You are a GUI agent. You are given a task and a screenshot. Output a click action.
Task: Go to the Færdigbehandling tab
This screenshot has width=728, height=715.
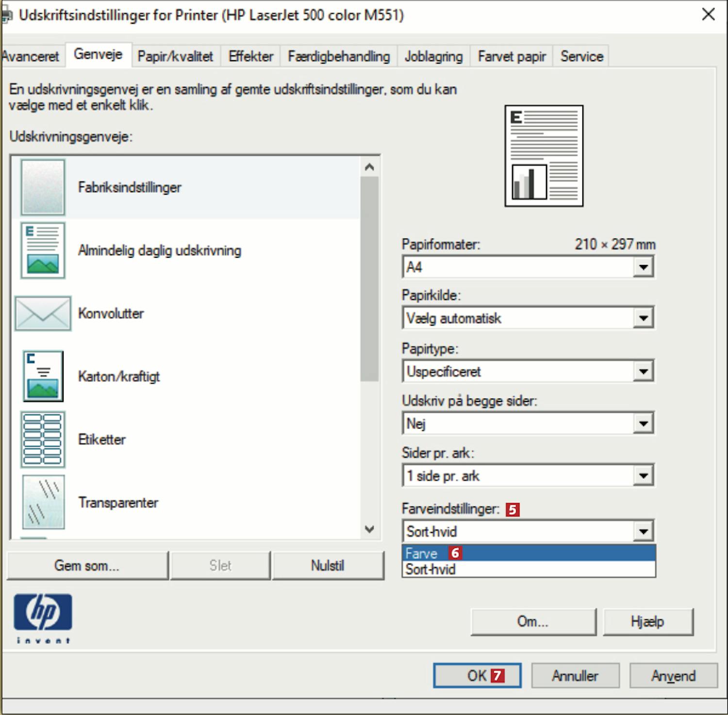tap(339, 56)
